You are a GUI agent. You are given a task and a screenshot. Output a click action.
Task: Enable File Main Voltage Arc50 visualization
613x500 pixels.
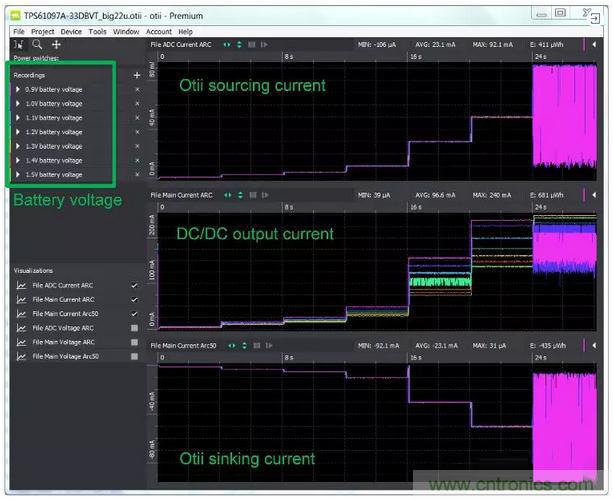(134, 356)
